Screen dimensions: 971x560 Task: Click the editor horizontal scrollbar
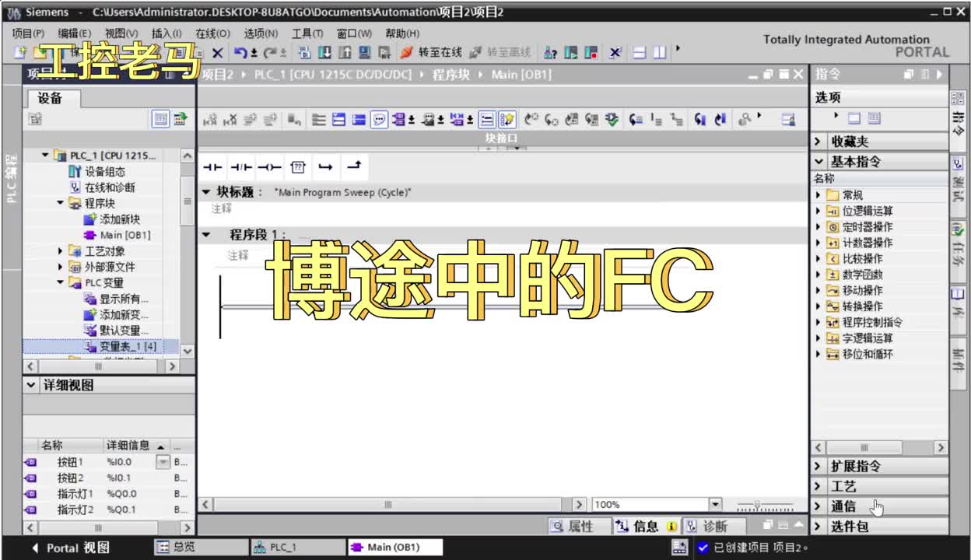[387, 504]
